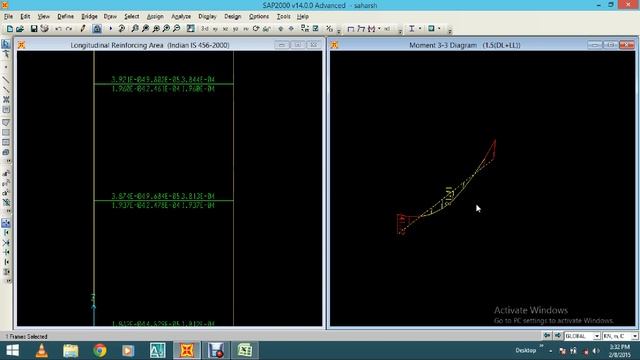Viewport: 640px width, 360px height.
Task: Move down in list arrow icon
Action: (291, 29)
